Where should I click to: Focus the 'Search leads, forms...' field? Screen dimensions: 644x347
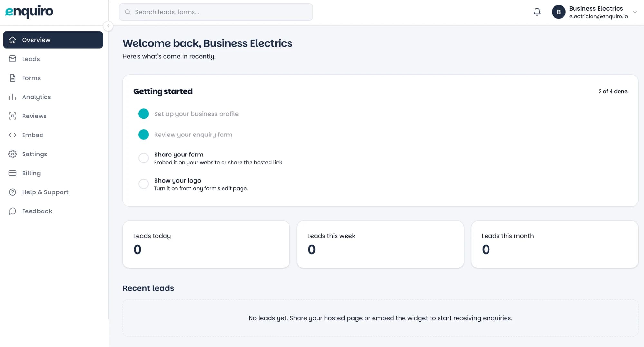pyautogui.click(x=216, y=12)
